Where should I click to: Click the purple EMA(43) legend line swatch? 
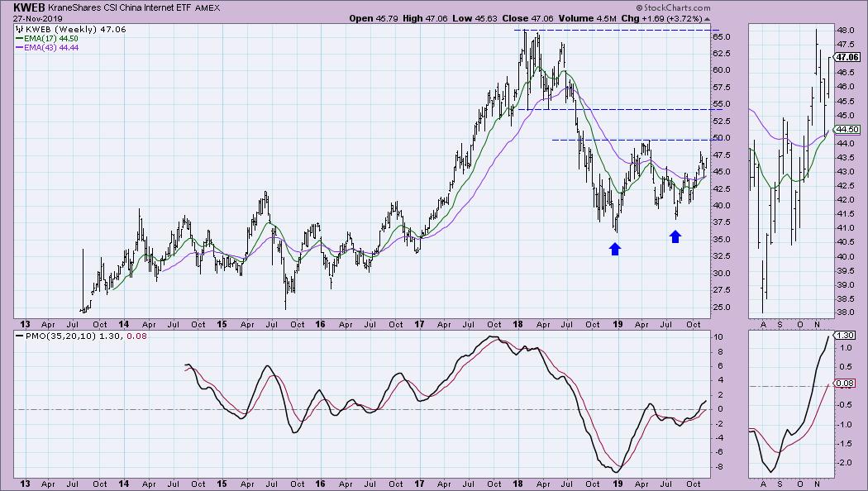tap(19, 48)
